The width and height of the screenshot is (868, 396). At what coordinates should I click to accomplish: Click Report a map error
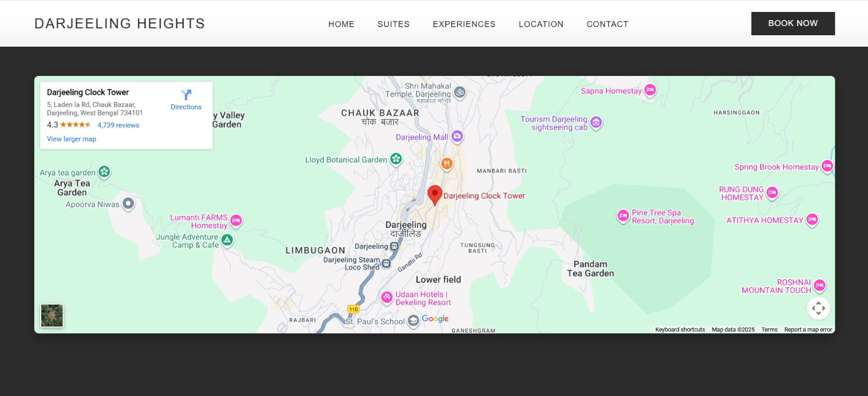click(808, 329)
